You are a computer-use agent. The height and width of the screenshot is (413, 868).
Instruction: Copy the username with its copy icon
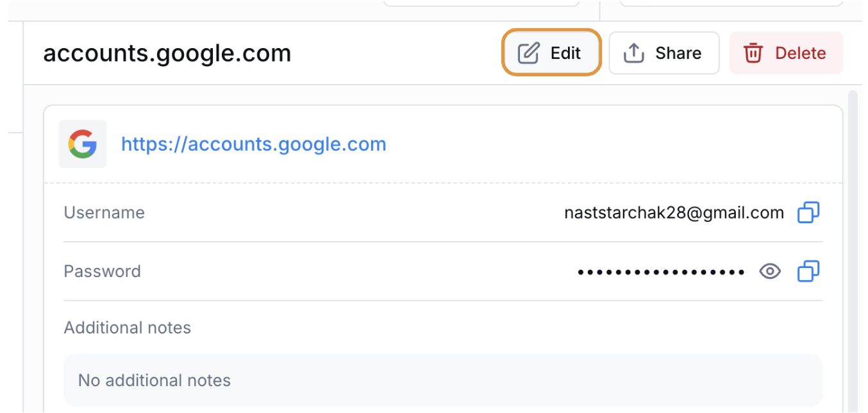[x=808, y=212]
